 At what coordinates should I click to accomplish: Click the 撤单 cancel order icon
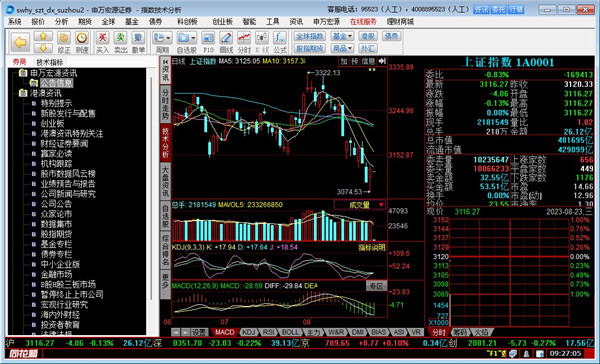(x=138, y=42)
